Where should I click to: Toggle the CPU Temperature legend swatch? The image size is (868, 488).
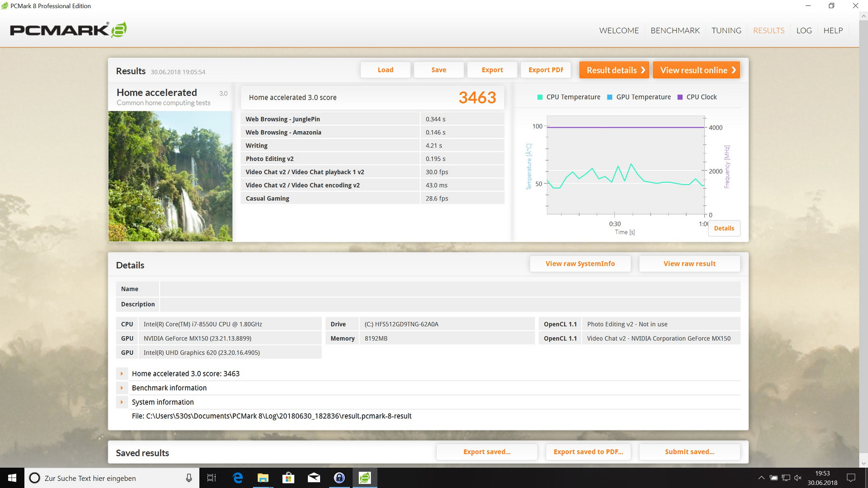point(540,97)
